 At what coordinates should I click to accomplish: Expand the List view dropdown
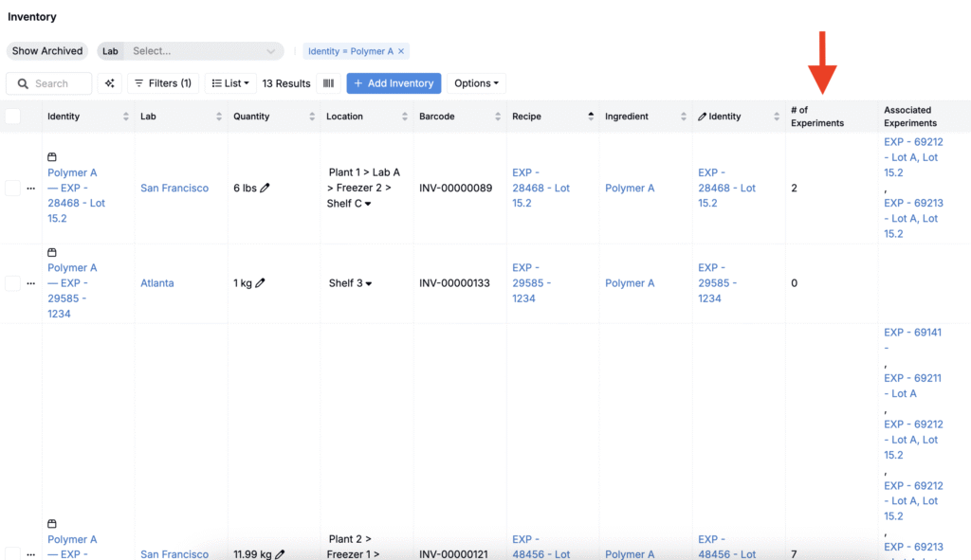pyautogui.click(x=230, y=83)
